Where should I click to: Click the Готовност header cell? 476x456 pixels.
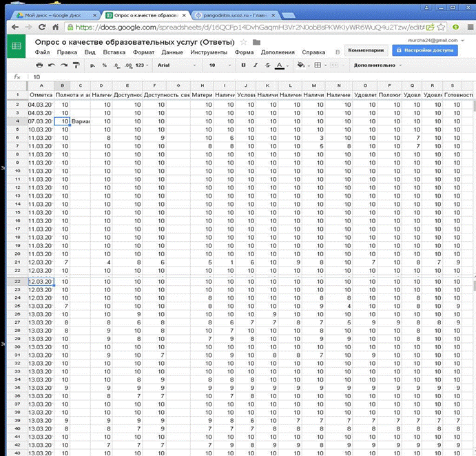(x=458, y=95)
